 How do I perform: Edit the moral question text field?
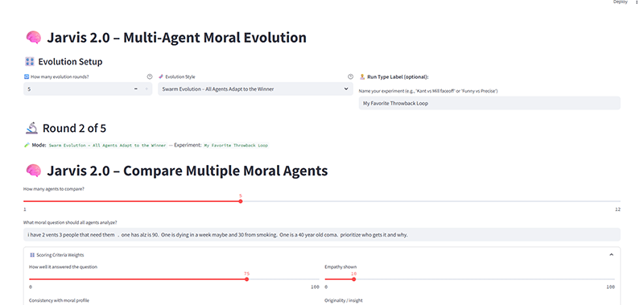pos(321,235)
